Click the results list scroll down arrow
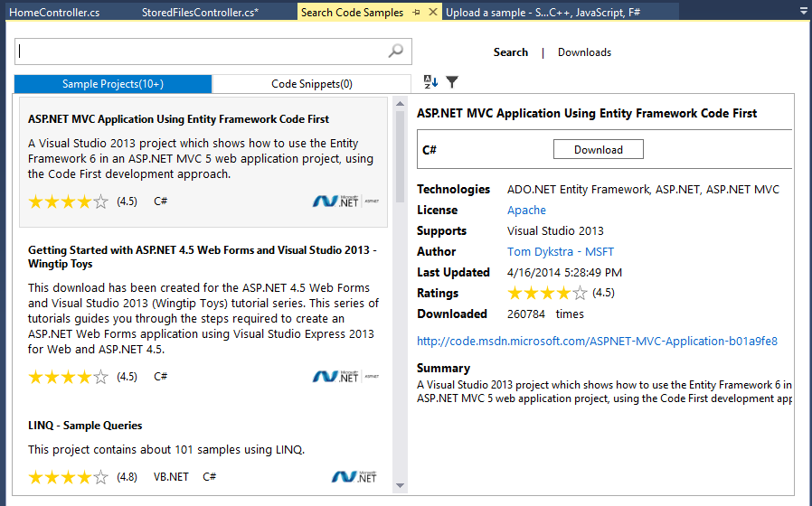Screen dimensions: 812x506 (400, 485)
